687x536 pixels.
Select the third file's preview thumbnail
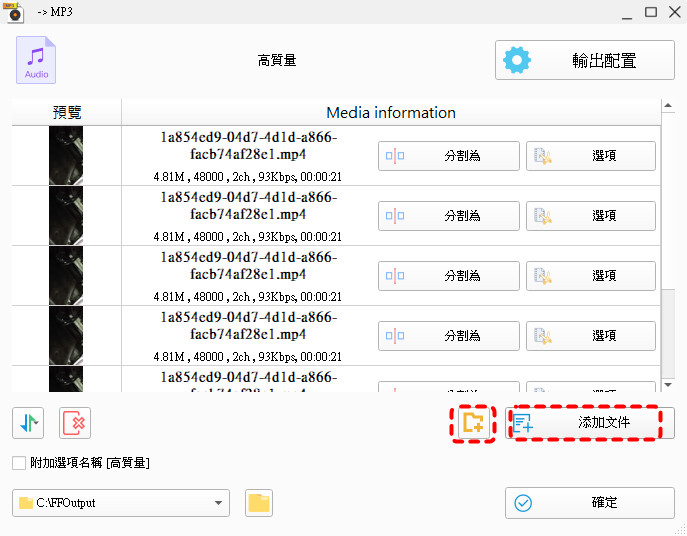coord(66,276)
